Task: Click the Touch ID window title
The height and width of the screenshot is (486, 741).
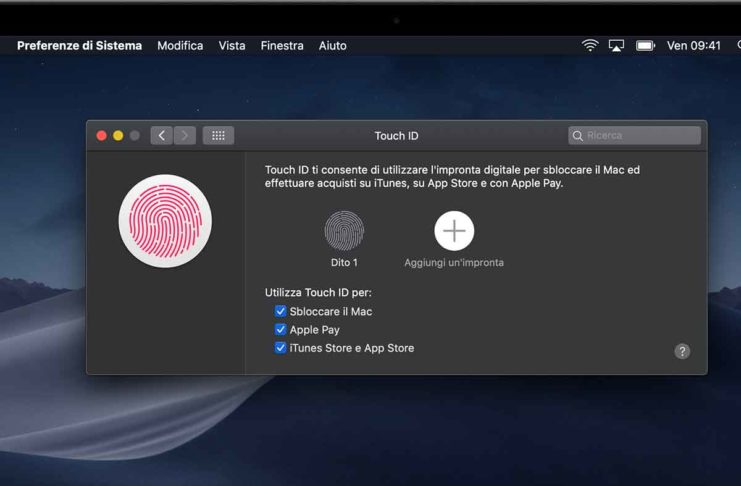Action: click(396, 136)
